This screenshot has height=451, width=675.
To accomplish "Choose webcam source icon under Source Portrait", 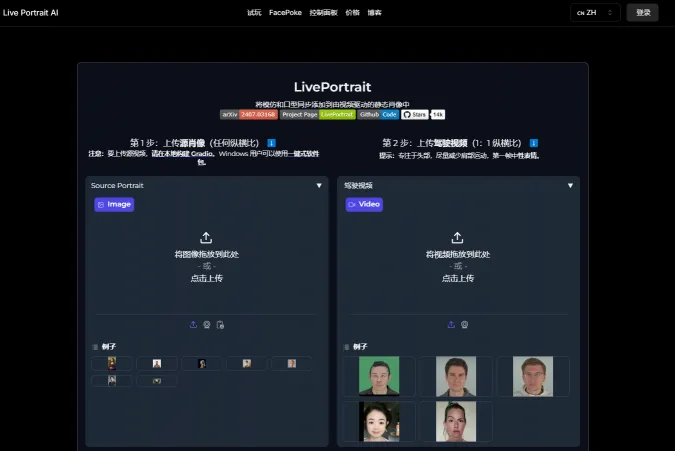I will point(207,324).
